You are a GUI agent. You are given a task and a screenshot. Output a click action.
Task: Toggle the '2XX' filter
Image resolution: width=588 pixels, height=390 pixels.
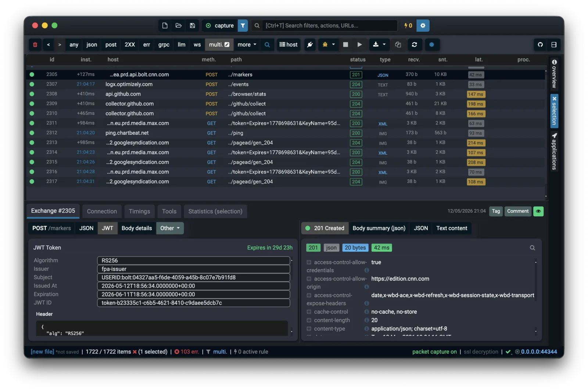[x=130, y=45]
